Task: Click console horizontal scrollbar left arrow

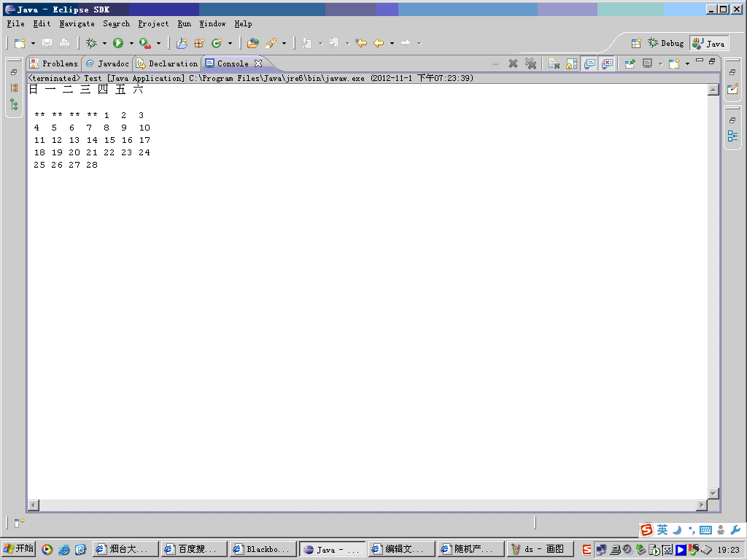Action: point(34,505)
